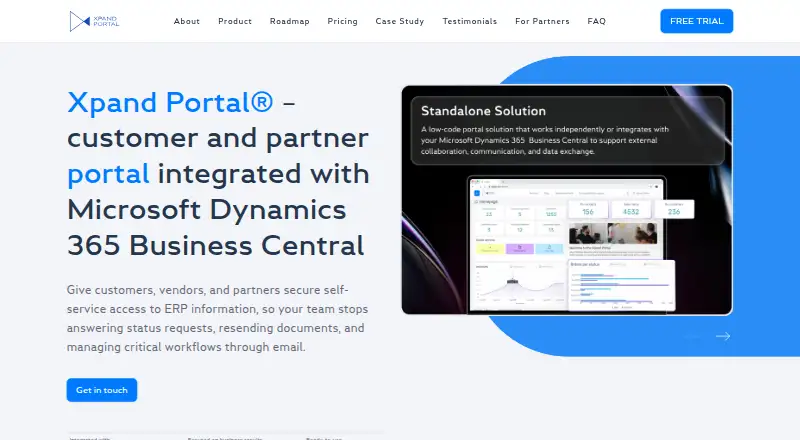Click the 'Standalone Solution' heading
Viewport: 800px width, 440px height.
[x=483, y=111]
